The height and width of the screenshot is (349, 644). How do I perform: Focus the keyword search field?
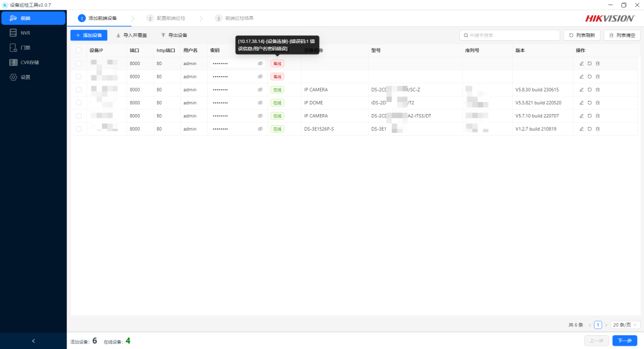(510, 35)
